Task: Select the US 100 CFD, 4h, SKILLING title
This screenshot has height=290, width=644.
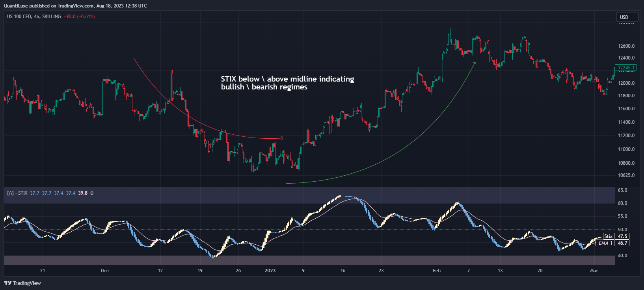Action: click(34, 17)
